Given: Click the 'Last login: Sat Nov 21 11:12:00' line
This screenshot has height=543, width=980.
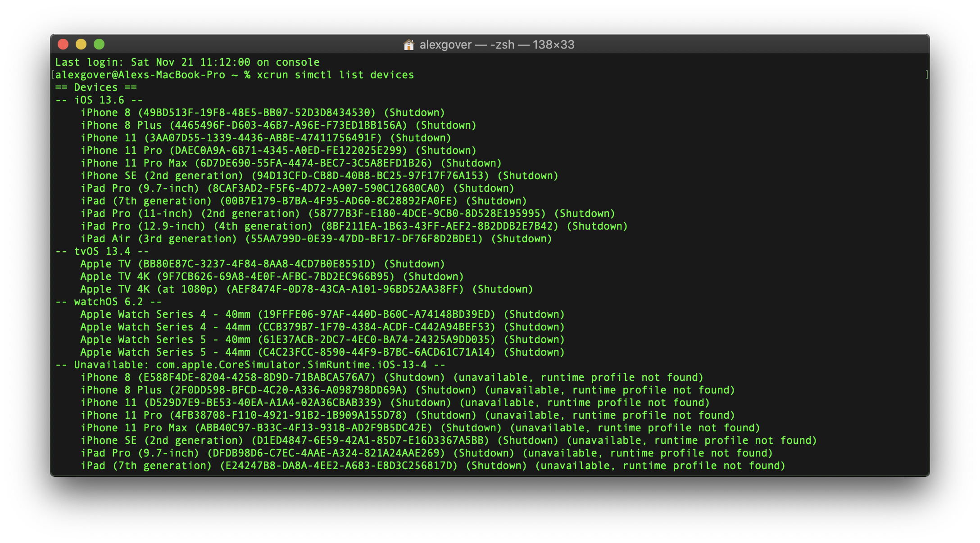Looking at the screenshot, I should pos(187,62).
